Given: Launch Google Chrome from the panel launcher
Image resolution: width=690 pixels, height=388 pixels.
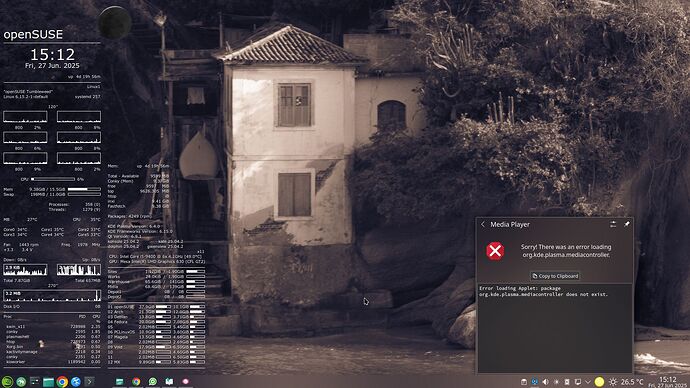Looking at the screenshot, I should click(62, 381).
